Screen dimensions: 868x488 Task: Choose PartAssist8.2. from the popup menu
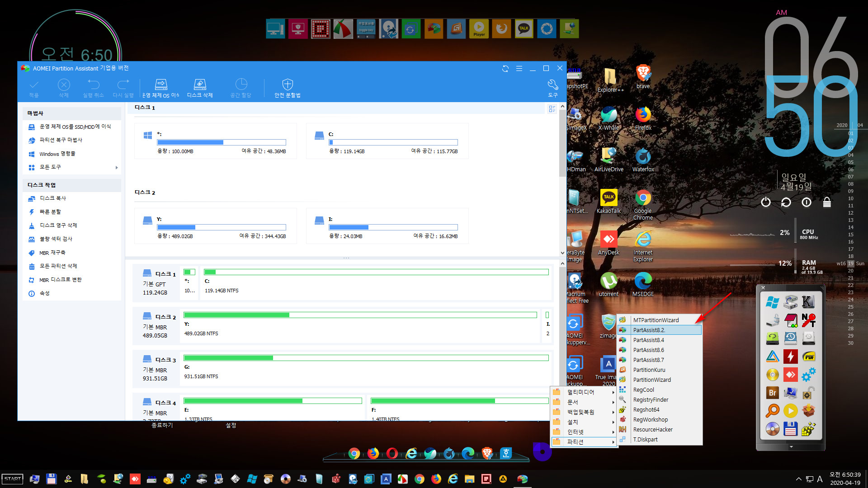pyautogui.click(x=660, y=330)
